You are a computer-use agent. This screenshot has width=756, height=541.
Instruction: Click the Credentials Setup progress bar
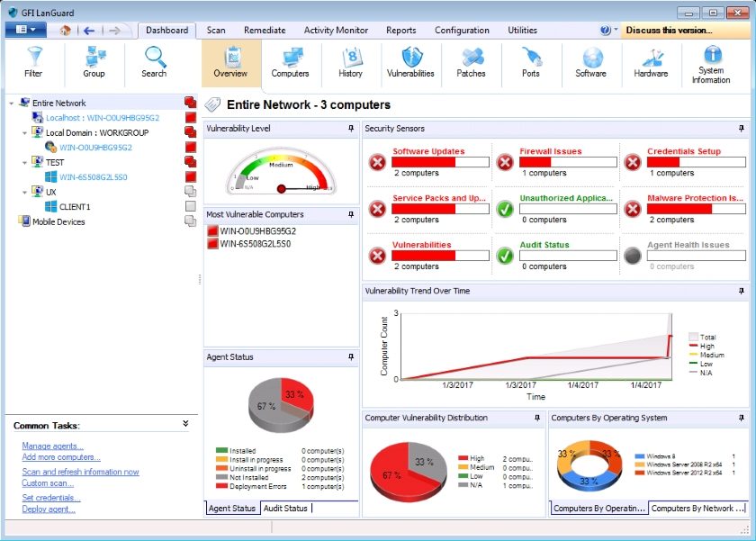(x=697, y=162)
